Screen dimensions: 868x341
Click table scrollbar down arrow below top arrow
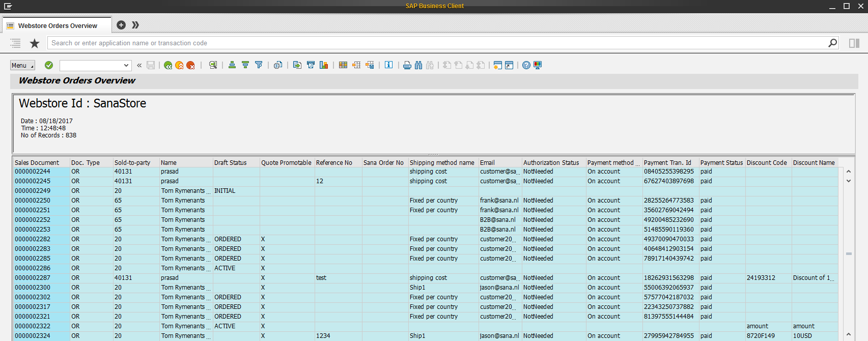tap(849, 181)
